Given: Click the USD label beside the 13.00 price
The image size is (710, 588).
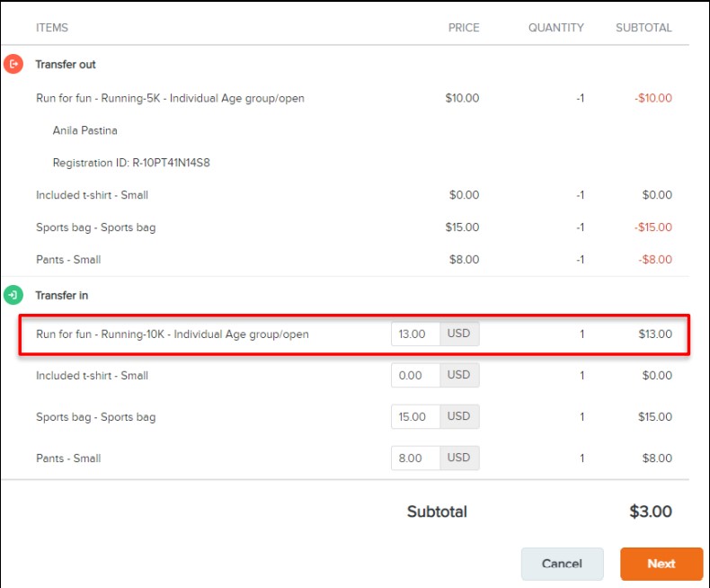Looking at the screenshot, I should 459,334.
